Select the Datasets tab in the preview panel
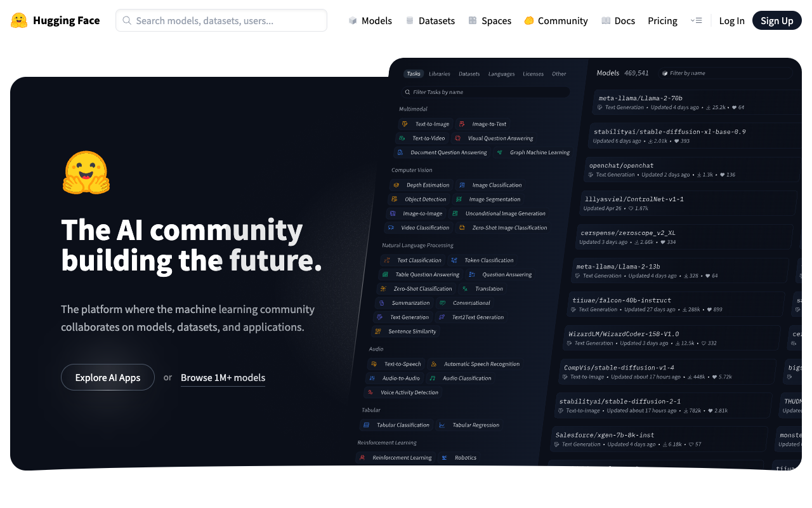Screen dimensions: 812x508 (x=469, y=74)
